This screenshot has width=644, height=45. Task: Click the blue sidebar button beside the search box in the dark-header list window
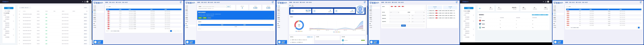coord(9,8)
